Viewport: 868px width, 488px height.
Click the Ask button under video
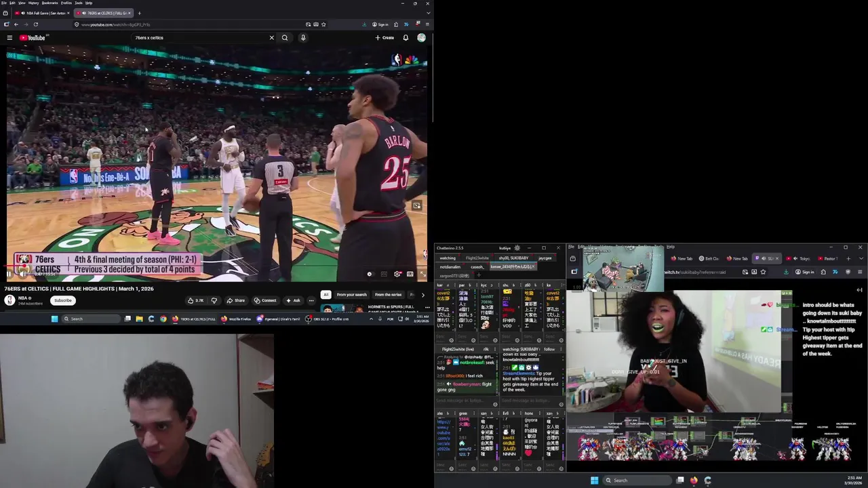(293, 300)
